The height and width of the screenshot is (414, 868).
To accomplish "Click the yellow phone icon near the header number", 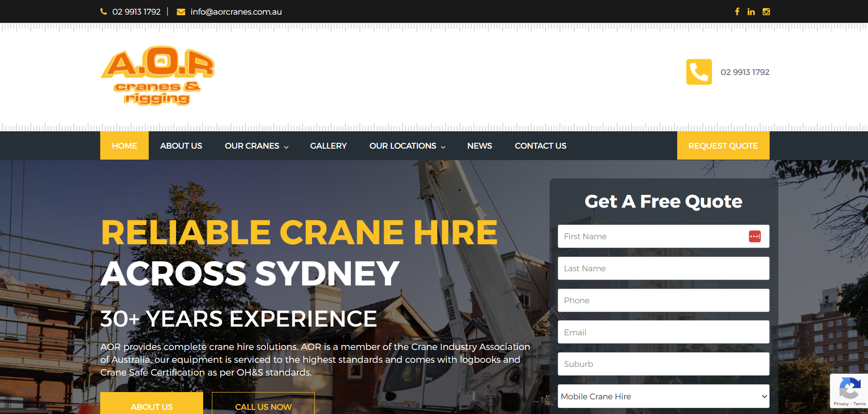I will [699, 72].
